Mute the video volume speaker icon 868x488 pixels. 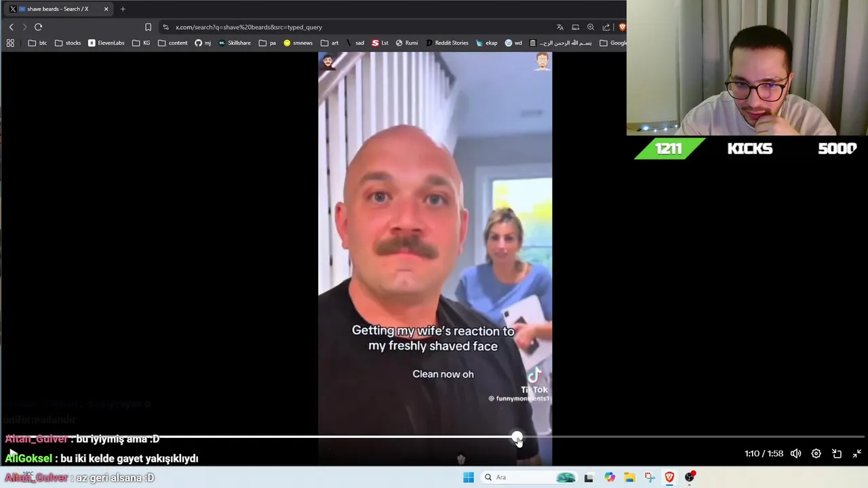pyautogui.click(x=795, y=453)
